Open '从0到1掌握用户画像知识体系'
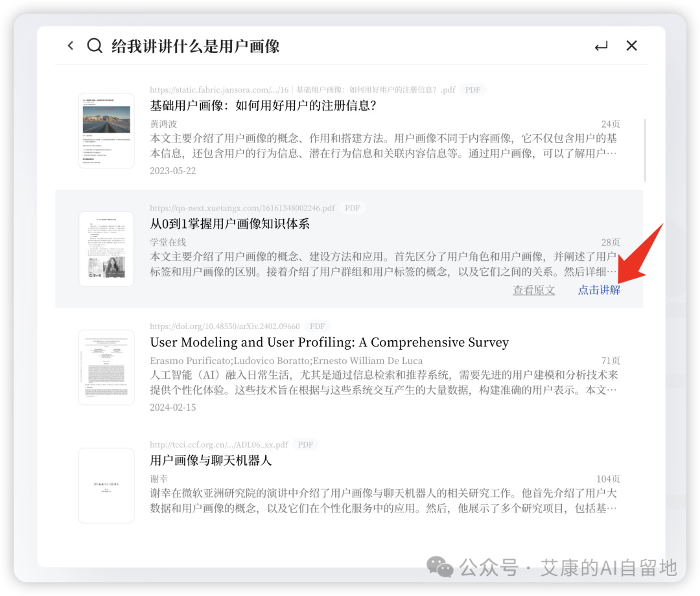The height and width of the screenshot is (596, 700). pyautogui.click(x=229, y=224)
